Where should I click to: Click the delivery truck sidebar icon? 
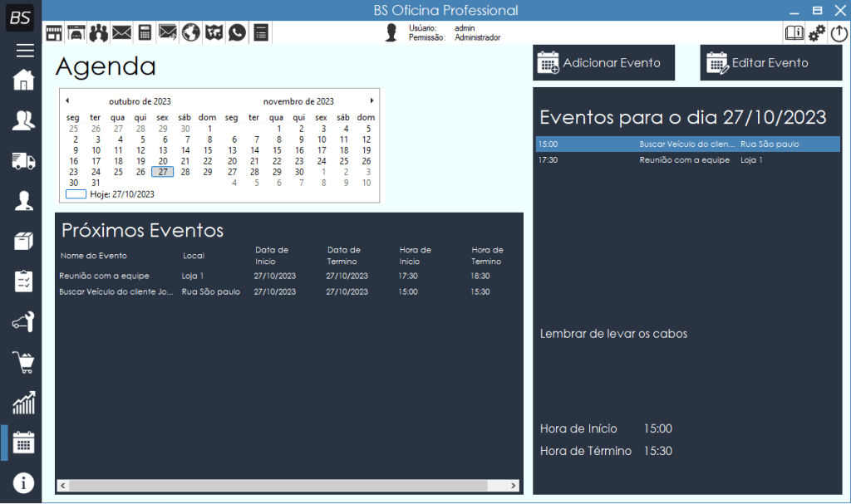point(23,160)
